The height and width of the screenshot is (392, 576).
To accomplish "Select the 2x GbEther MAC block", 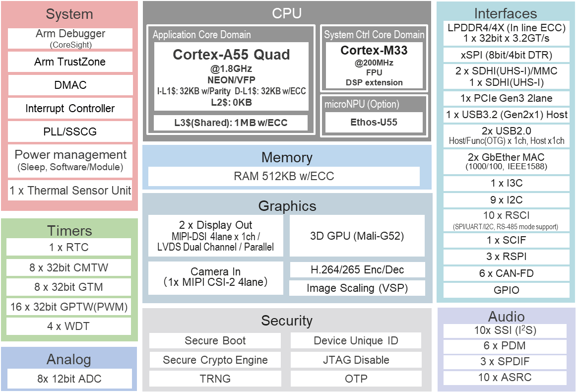I will coord(506,161).
